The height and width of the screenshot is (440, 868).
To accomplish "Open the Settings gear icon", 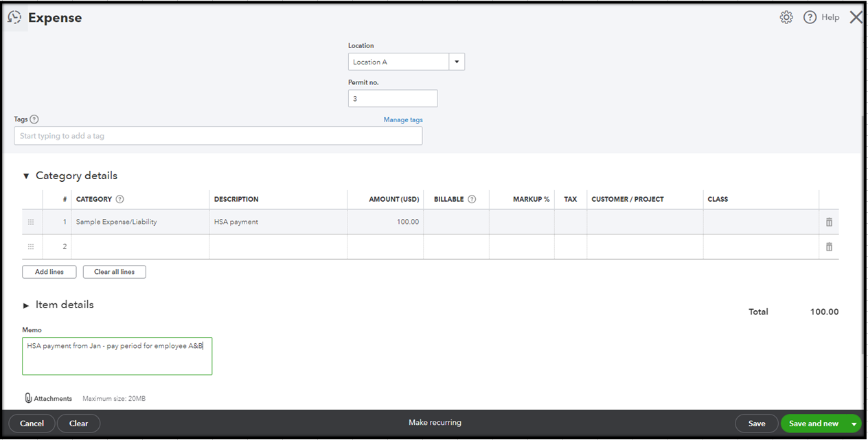I will click(x=786, y=17).
